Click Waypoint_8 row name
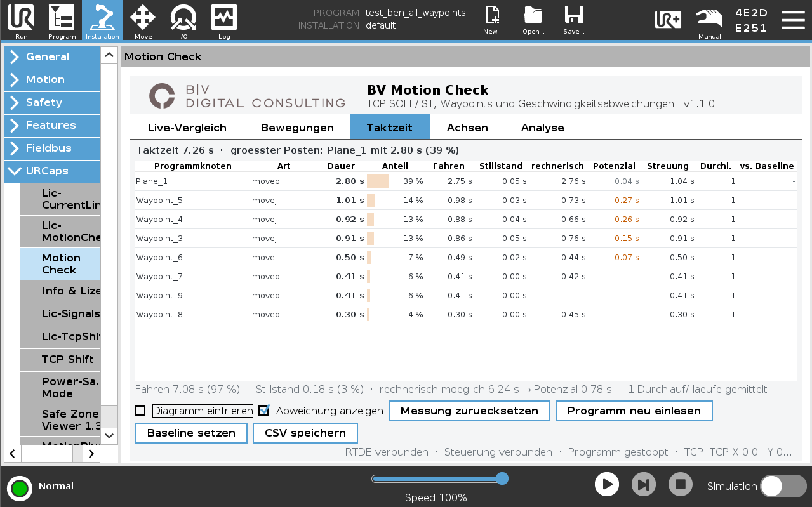 159,315
